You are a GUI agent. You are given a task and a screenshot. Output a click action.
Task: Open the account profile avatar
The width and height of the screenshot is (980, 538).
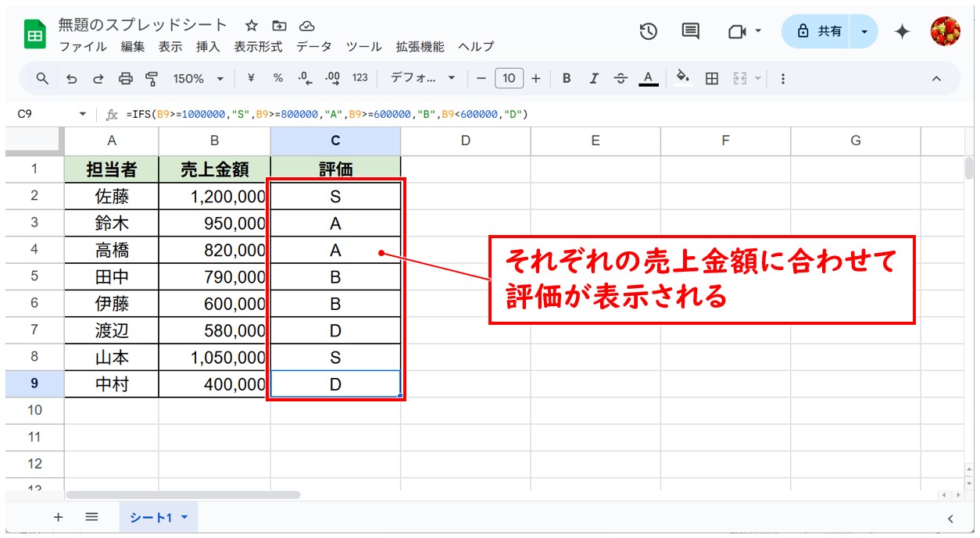(946, 31)
